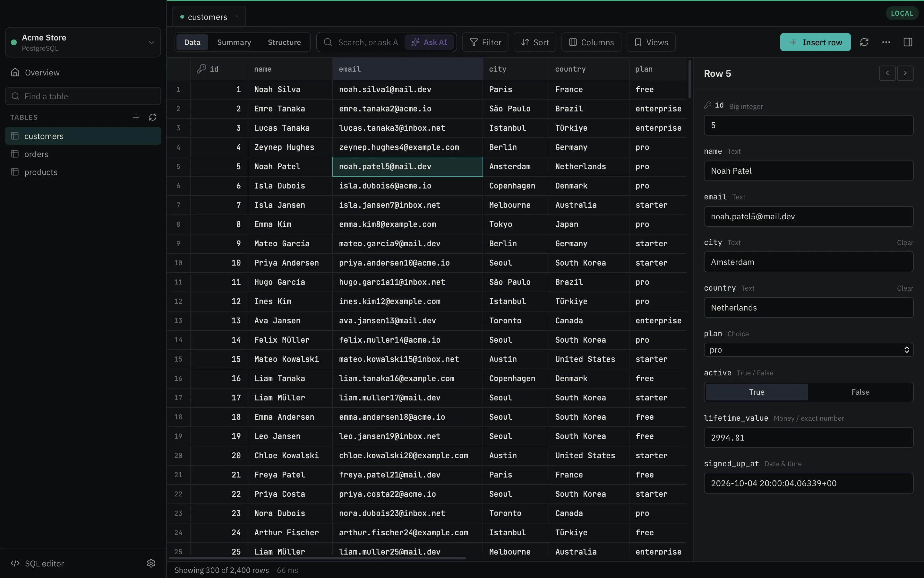Screen dimensions: 924x578
Task: Click Insert row button
Action: [815, 42]
